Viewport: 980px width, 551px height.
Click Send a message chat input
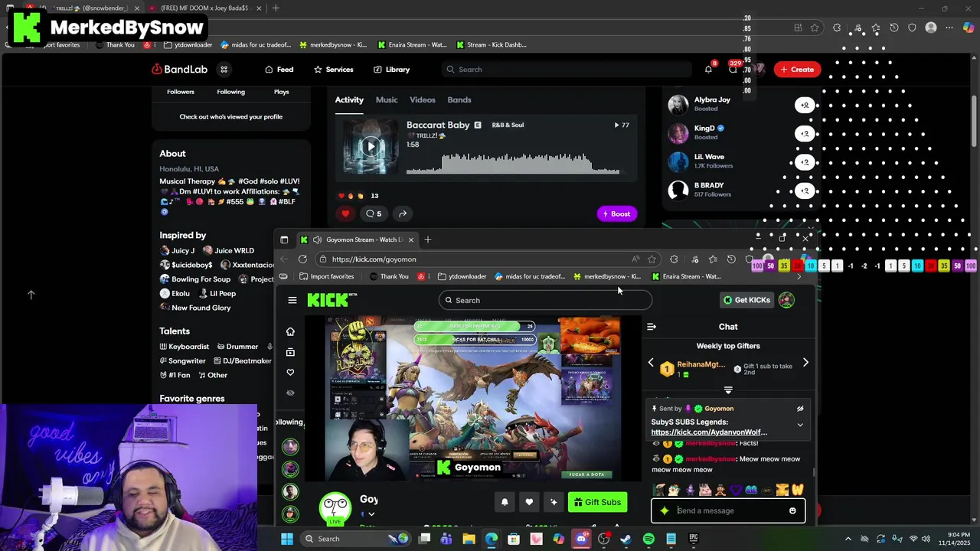point(727,510)
